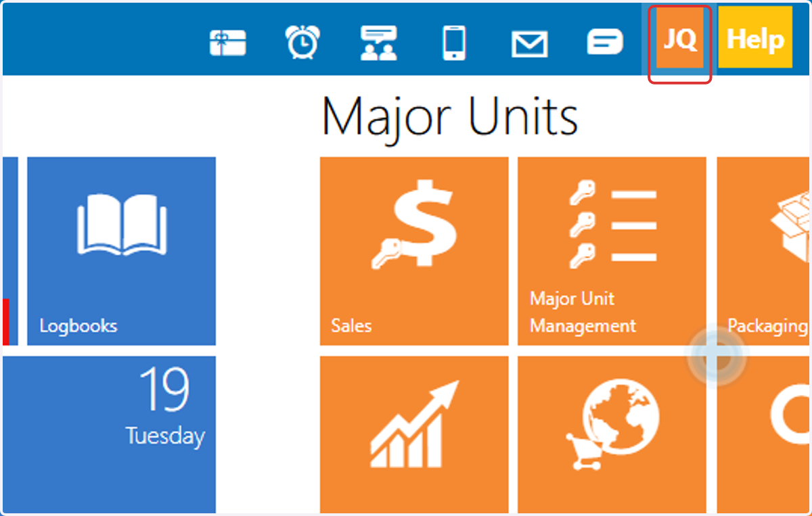Click empty area of blue header bar

pyautogui.click(x=101, y=39)
